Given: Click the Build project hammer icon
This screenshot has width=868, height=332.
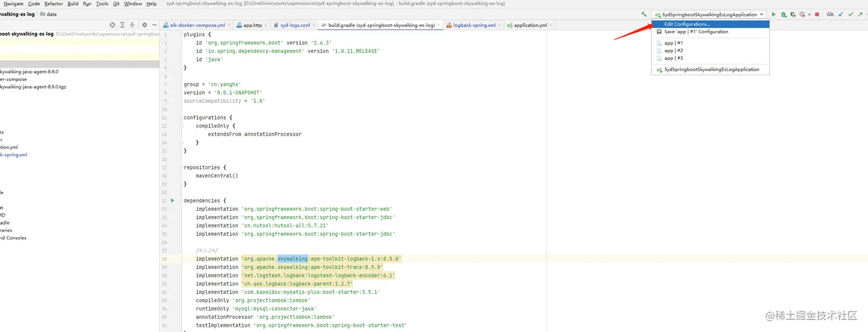Looking at the screenshot, I should click(x=644, y=14).
